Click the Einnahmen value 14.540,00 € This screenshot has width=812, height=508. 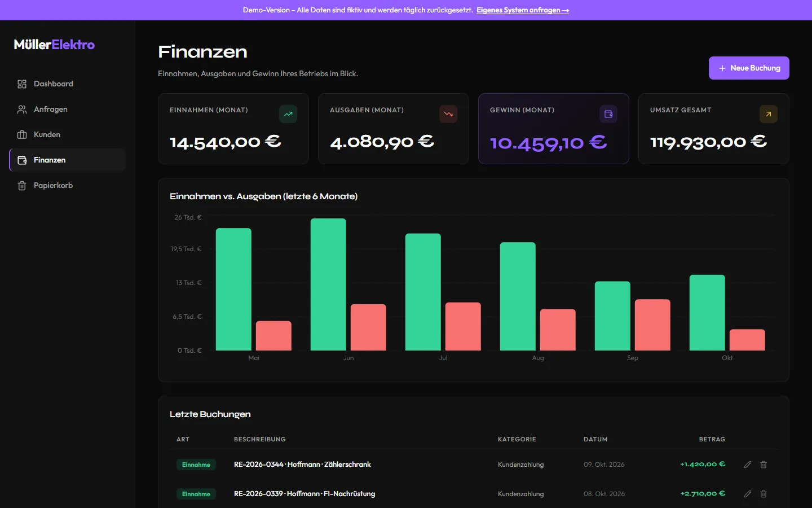pyautogui.click(x=226, y=142)
